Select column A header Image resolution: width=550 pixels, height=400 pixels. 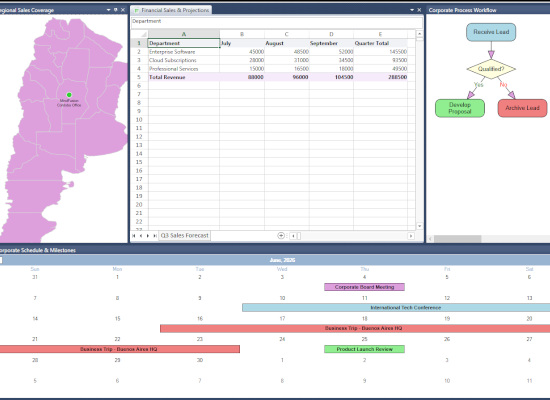click(x=184, y=34)
